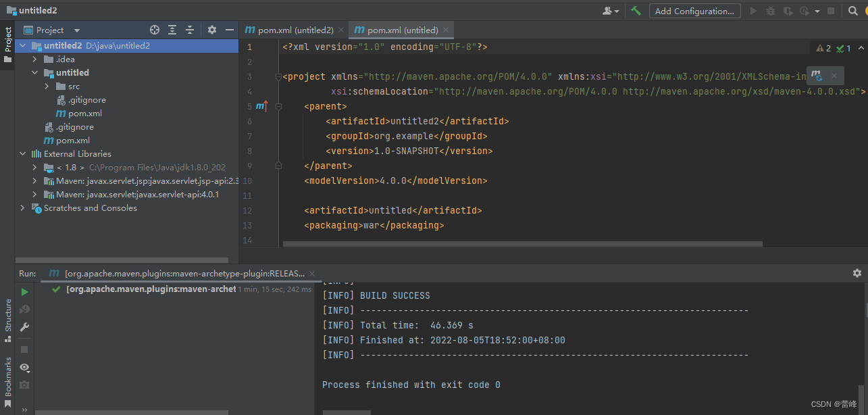Go to previous highlighted error arrow
This screenshot has width=868, height=415.
(861, 48)
